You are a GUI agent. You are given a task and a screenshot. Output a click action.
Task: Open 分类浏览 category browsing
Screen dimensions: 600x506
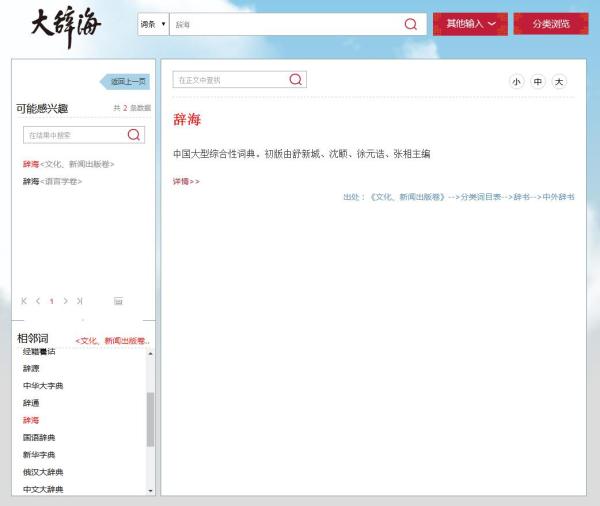point(551,24)
